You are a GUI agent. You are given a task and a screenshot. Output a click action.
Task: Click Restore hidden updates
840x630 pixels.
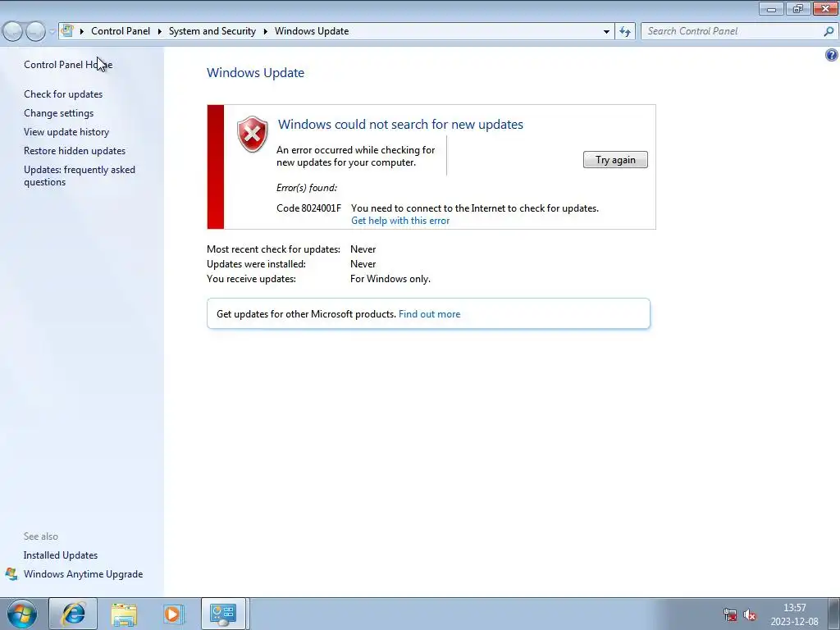tap(75, 151)
